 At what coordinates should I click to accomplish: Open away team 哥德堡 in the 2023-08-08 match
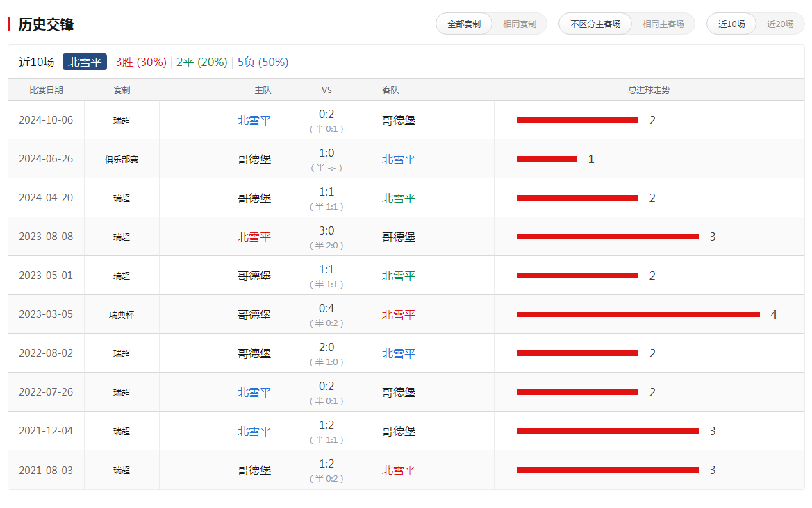399,237
